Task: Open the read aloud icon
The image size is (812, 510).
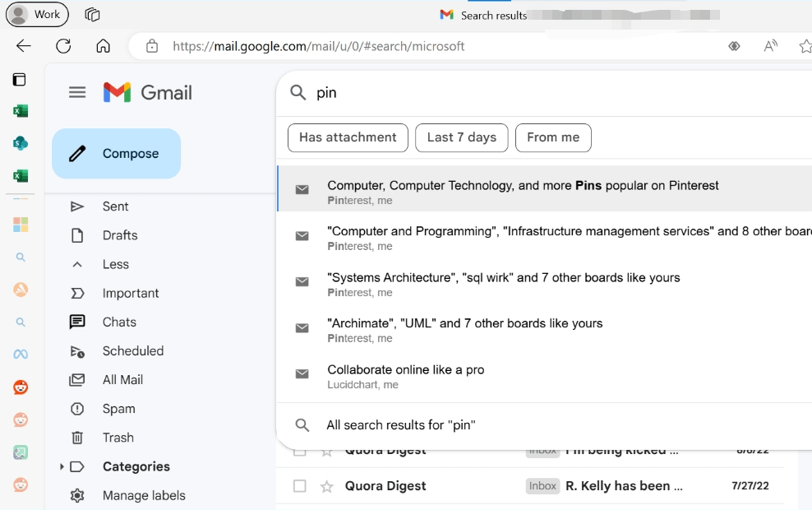Action: tap(771, 46)
